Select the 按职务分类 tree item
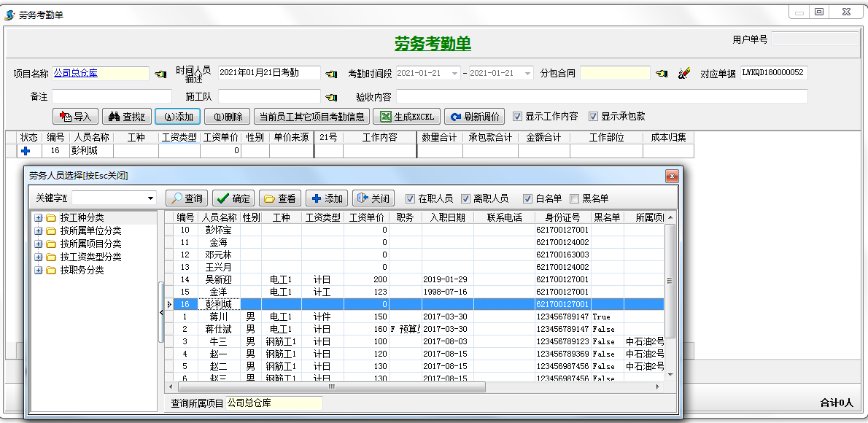 pos(82,270)
